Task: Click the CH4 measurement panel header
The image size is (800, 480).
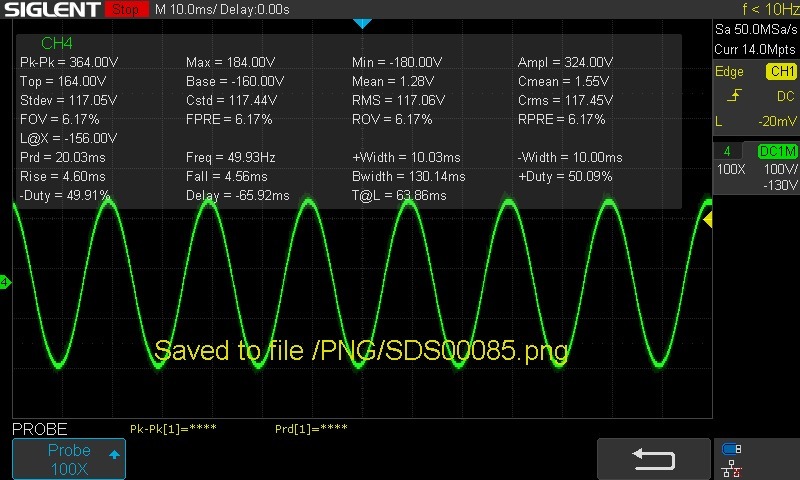Action: click(x=57, y=43)
